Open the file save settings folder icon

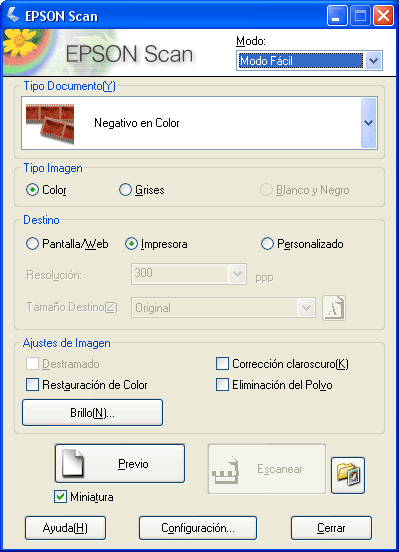click(x=348, y=475)
